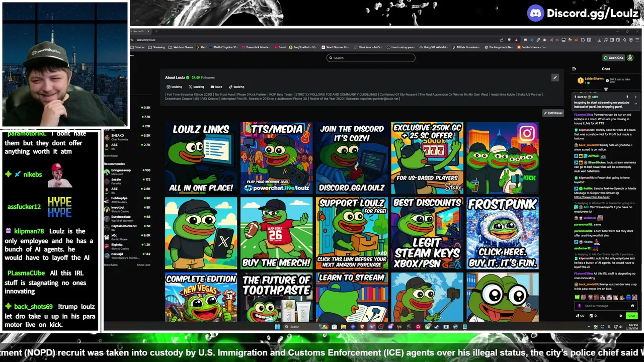Viewport: 644px width, 362px height.
Task: Open the Saved bookmark
Action: click(x=280, y=47)
